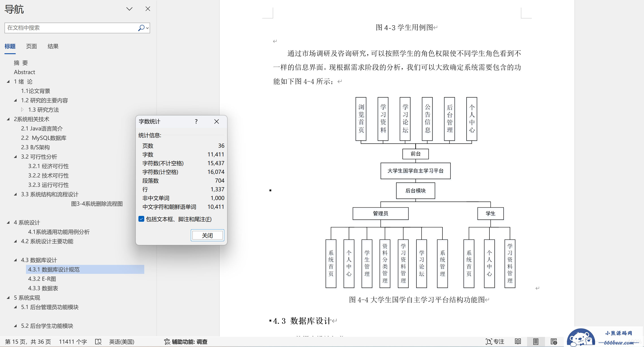Click the magnifier search icon
The height and width of the screenshot is (347, 644).
pos(141,28)
